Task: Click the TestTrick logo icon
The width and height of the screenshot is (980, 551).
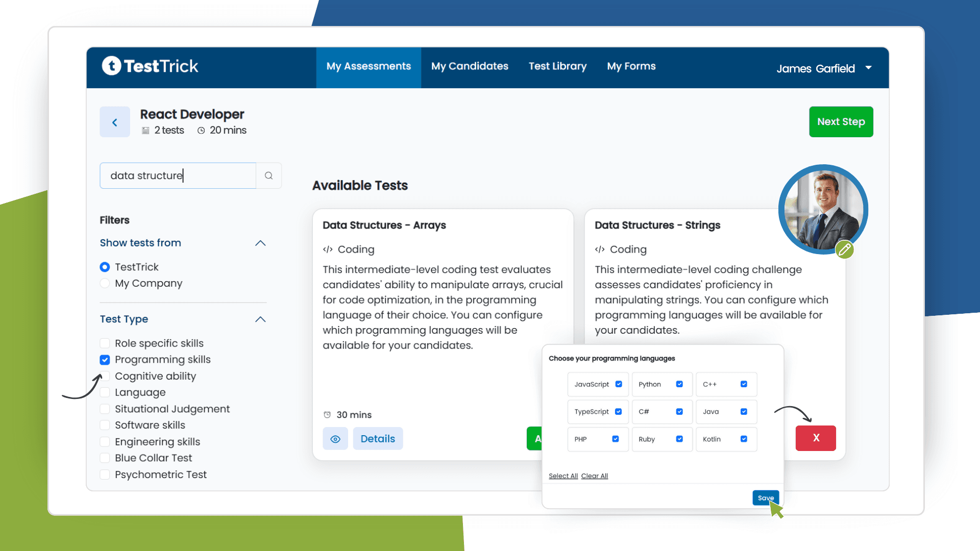Action: [112, 65]
